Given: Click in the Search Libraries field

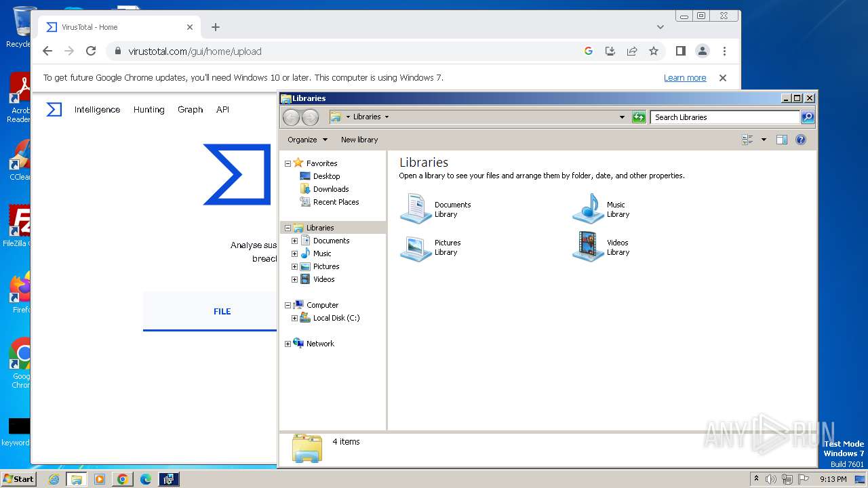Looking at the screenshot, I should 724,117.
